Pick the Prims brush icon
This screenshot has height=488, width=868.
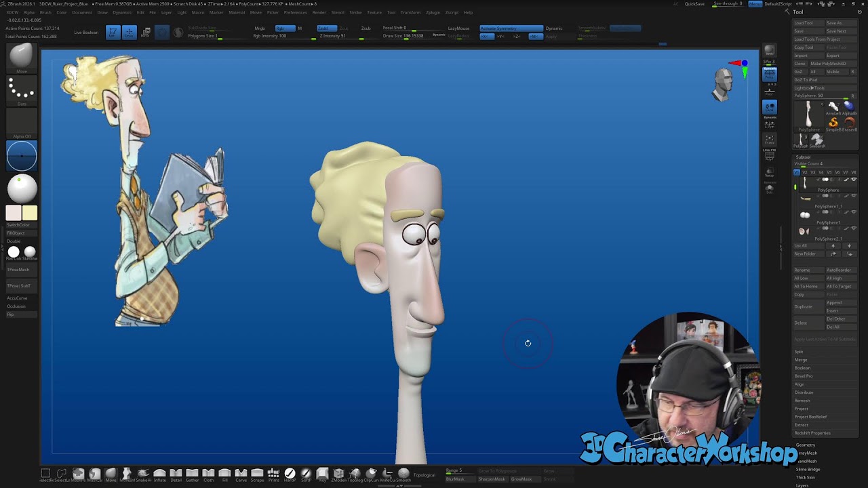pyautogui.click(x=273, y=474)
